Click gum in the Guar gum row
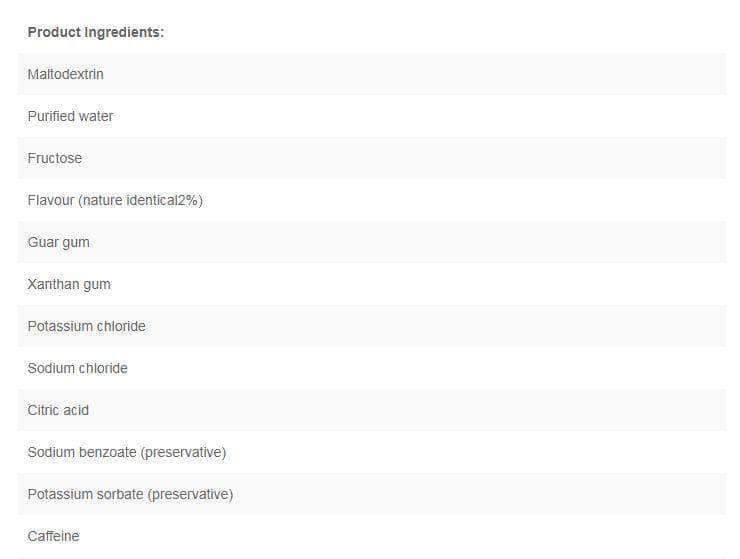Viewport: 740px width, 559px height. tap(76, 243)
